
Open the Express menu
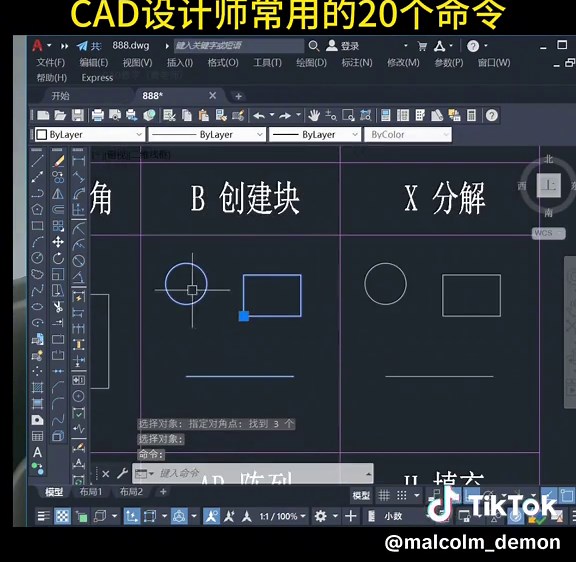click(97, 78)
